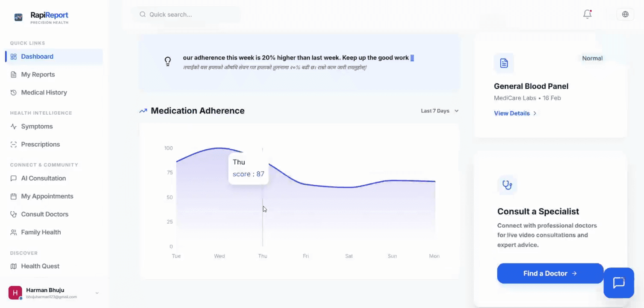Follow the View Details link
The width and height of the screenshot is (644, 308).
coord(515,113)
